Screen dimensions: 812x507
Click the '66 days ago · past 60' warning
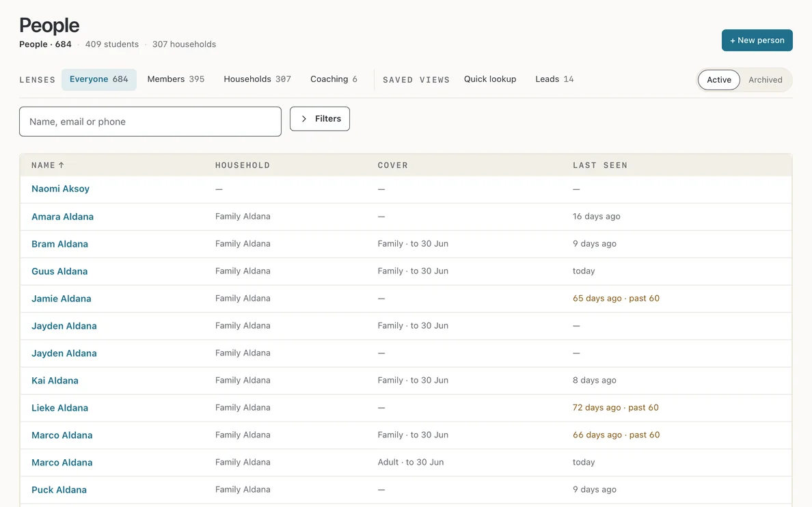click(x=617, y=435)
